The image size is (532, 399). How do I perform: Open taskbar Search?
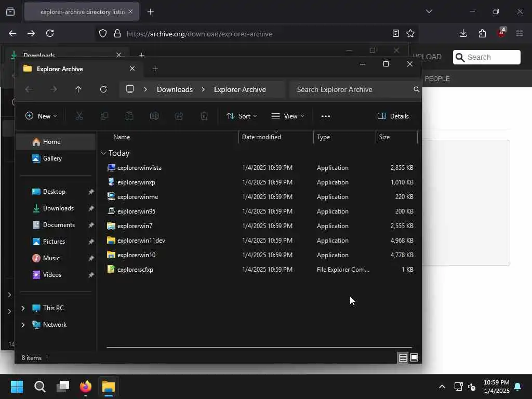39,387
